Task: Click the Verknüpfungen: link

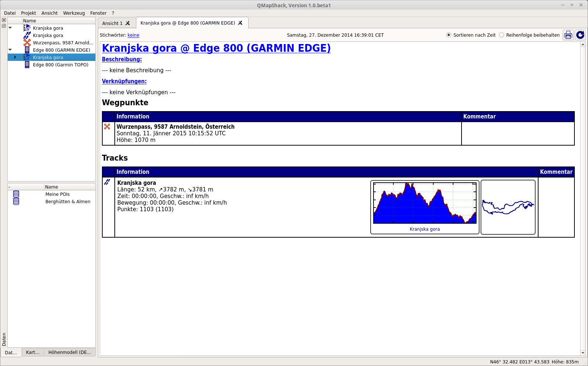Action: click(124, 81)
